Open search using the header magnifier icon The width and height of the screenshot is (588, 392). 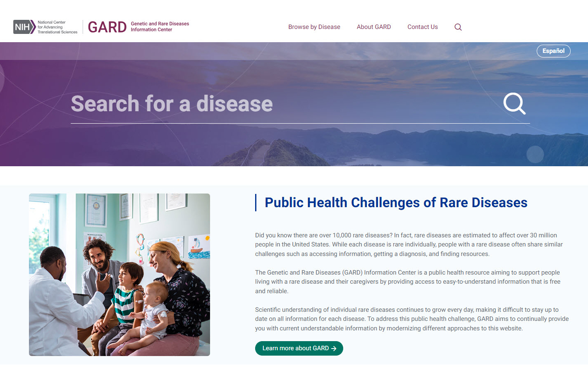(x=458, y=27)
